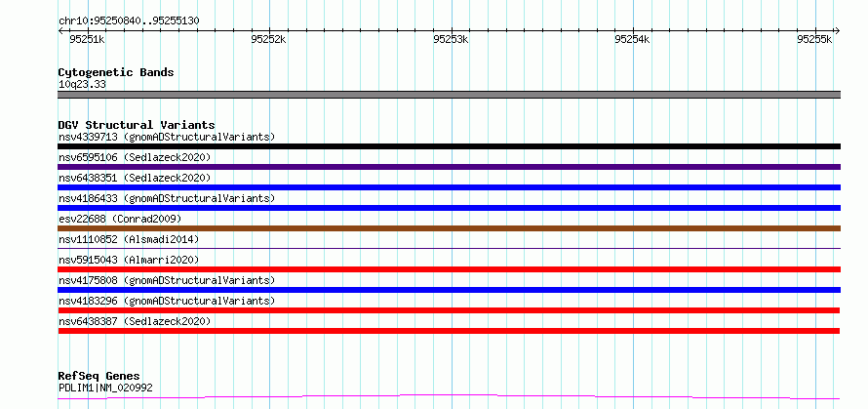Select the 10q23.33 band label
The height and width of the screenshot is (409, 868).
tap(82, 85)
